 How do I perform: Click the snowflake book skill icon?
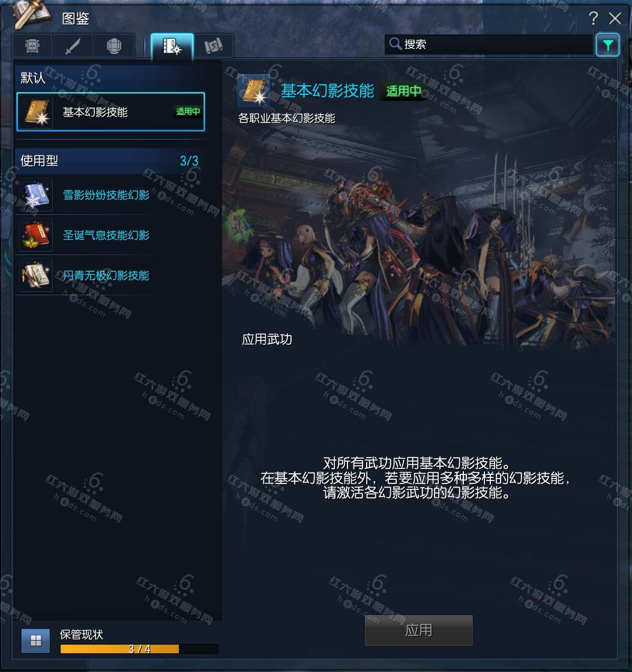click(36, 195)
